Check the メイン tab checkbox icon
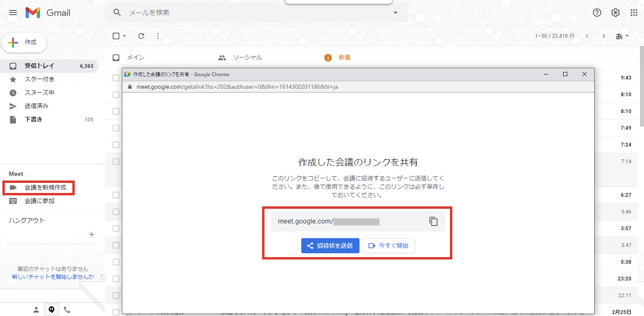 [116, 57]
